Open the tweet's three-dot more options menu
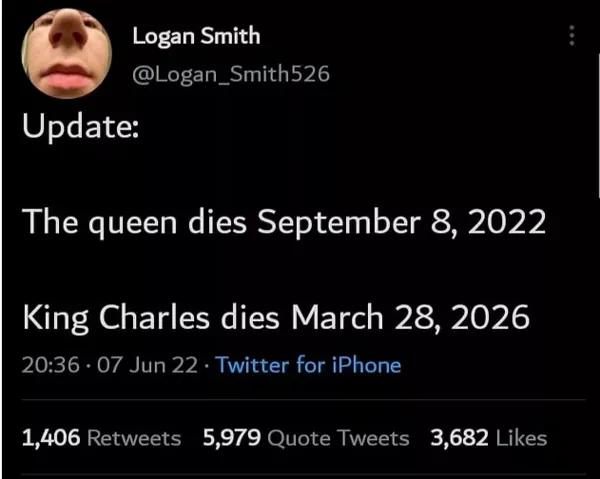Image resolution: width=600 pixels, height=479 pixels. (x=572, y=35)
